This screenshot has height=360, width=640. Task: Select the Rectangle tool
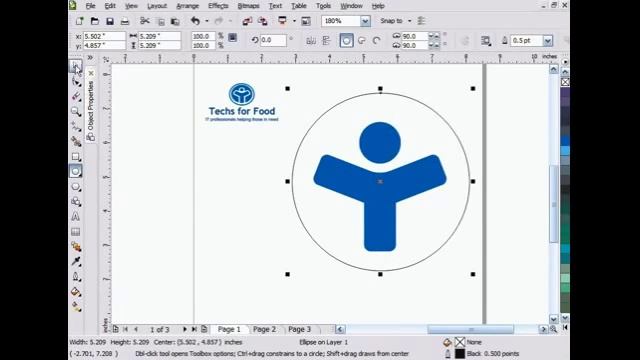(76, 157)
